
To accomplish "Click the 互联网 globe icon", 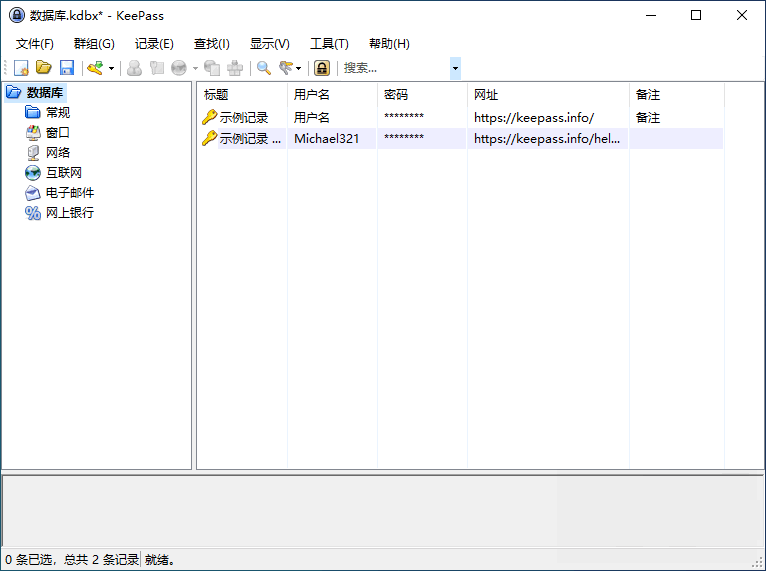I will click(33, 172).
